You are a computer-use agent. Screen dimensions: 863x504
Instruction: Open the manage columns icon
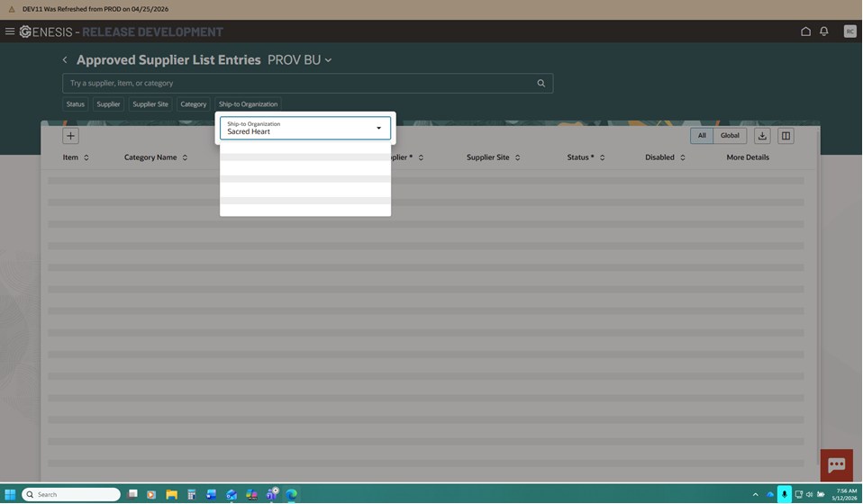click(x=786, y=136)
